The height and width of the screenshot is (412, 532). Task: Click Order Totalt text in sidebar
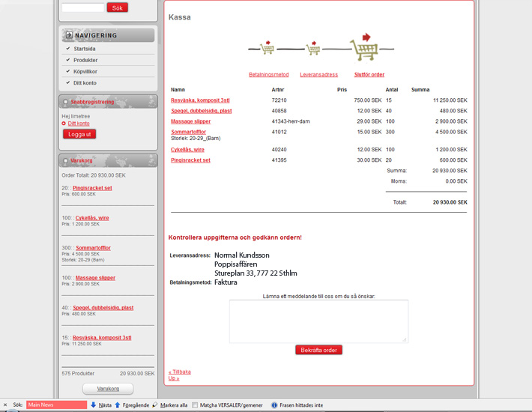tap(94, 175)
